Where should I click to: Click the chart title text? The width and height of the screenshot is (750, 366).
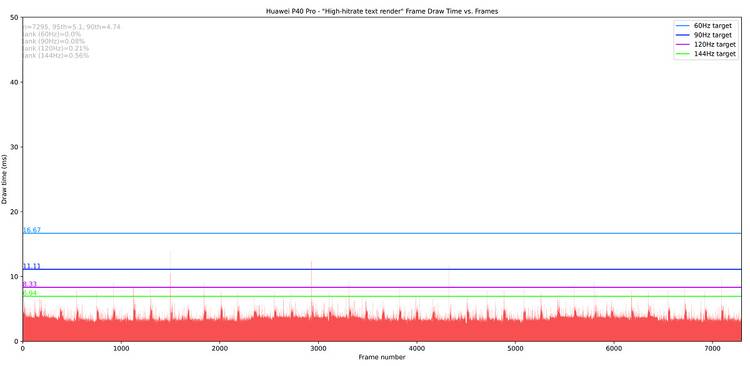pos(382,11)
